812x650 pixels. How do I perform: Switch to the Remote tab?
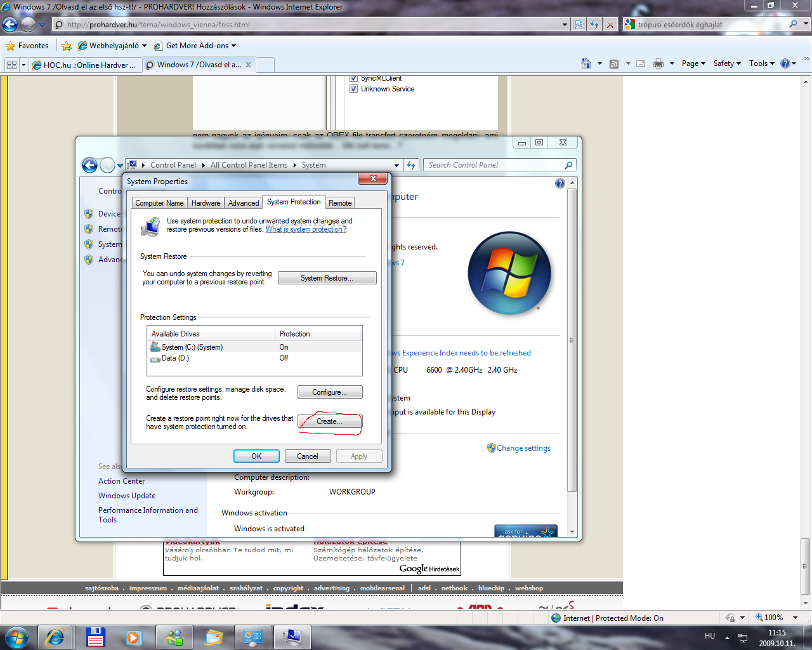pos(340,203)
